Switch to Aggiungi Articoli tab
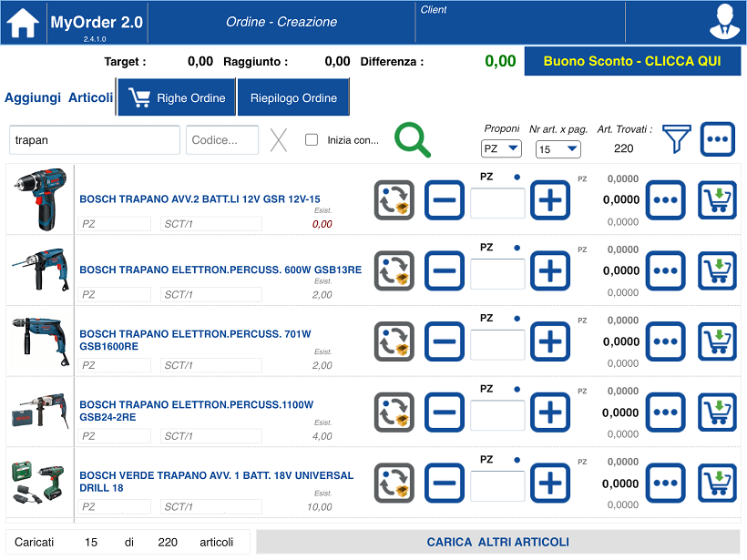The image size is (747, 560). pyautogui.click(x=58, y=97)
